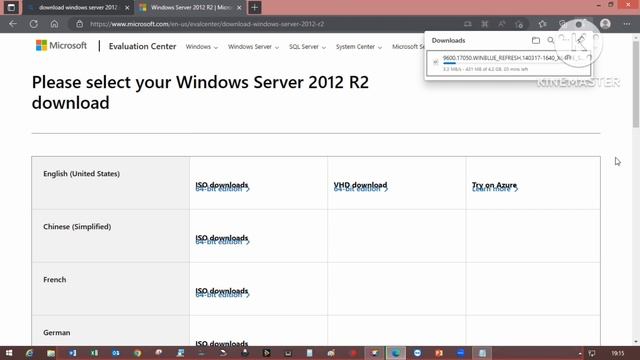Search downloads in the Downloads panel

(x=551, y=40)
